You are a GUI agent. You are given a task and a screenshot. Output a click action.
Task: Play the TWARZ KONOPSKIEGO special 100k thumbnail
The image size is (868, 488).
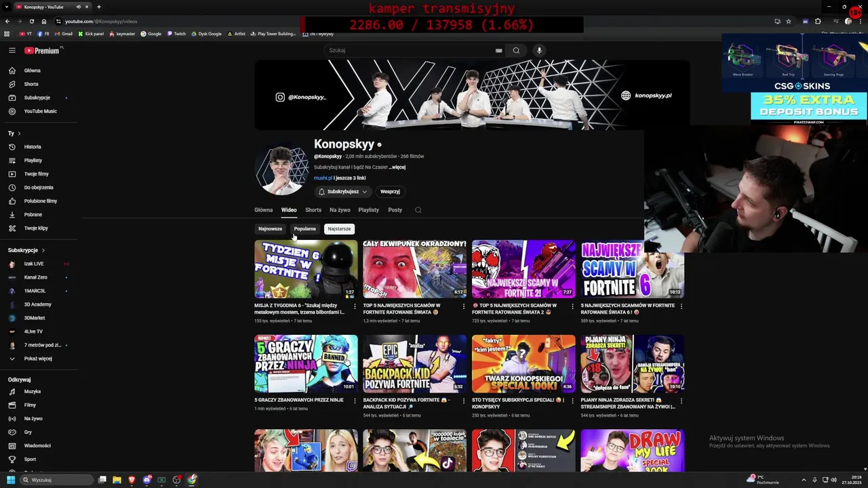pos(524,363)
